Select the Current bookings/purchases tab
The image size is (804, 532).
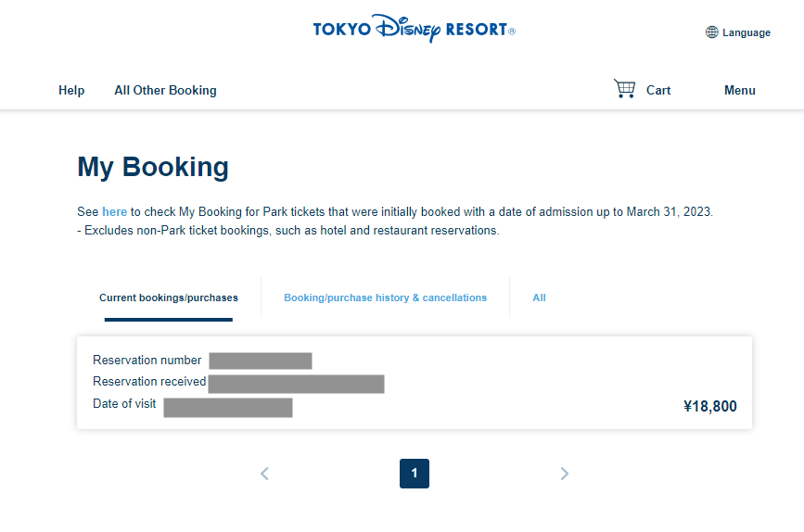coord(169,298)
